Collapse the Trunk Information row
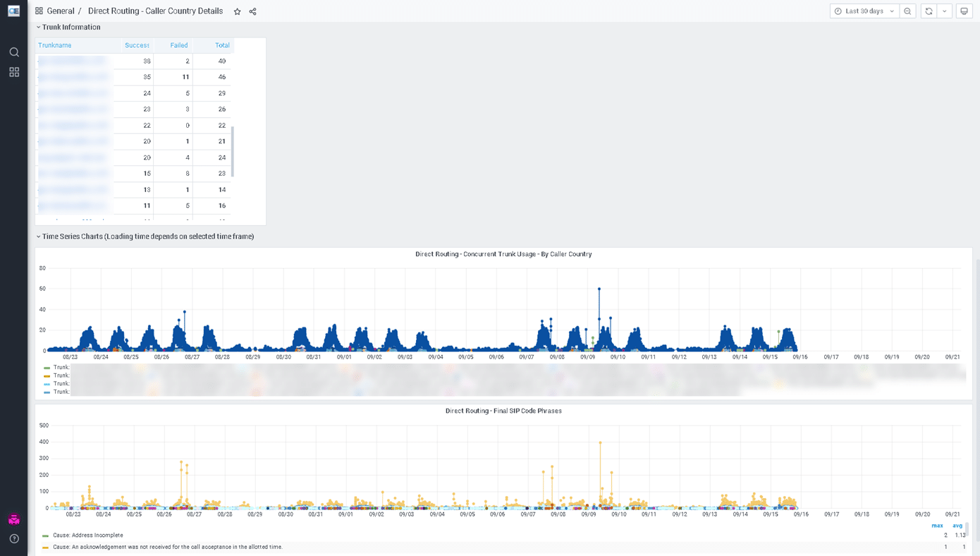Viewport: 980px width, 556px height. pyautogui.click(x=71, y=28)
